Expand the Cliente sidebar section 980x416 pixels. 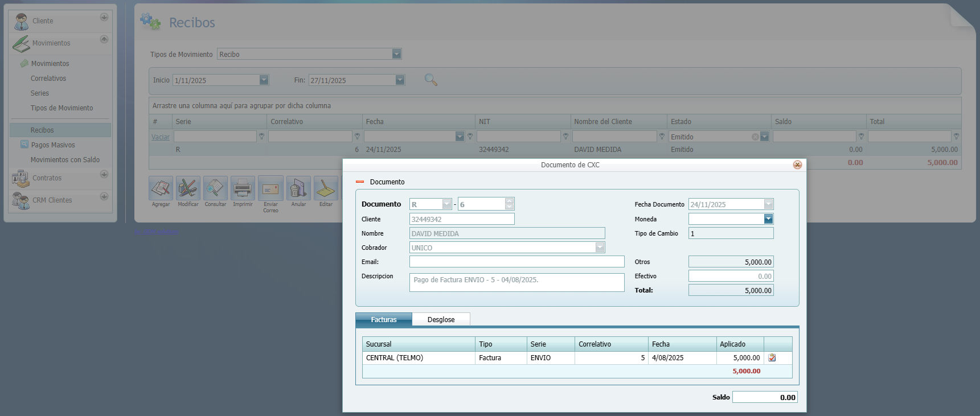[x=104, y=17]
